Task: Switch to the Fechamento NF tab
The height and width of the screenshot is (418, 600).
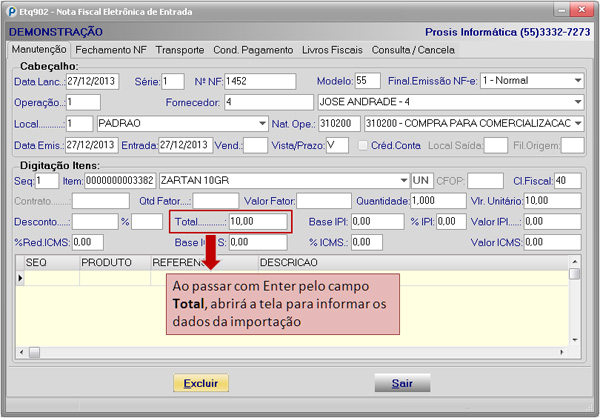Action: pos(111,49)
